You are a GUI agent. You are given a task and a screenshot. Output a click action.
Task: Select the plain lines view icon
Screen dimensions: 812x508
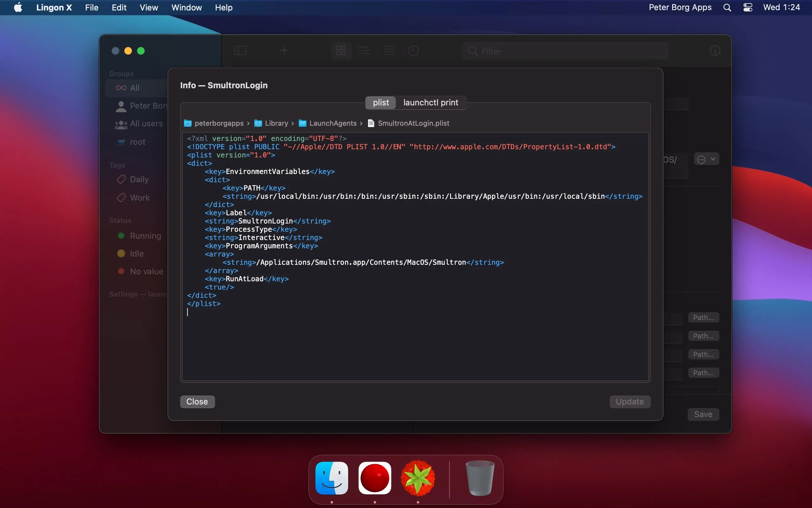coord(390,51)
